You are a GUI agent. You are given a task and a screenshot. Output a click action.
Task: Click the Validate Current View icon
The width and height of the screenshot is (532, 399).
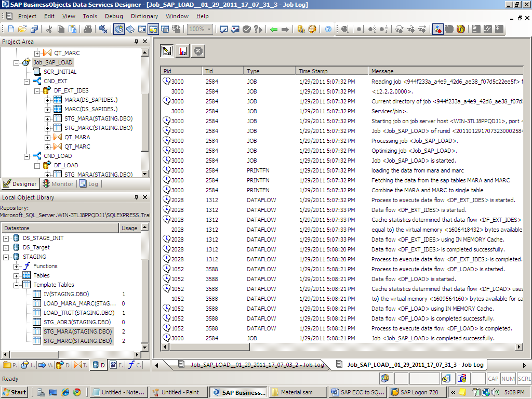(224, 29)
